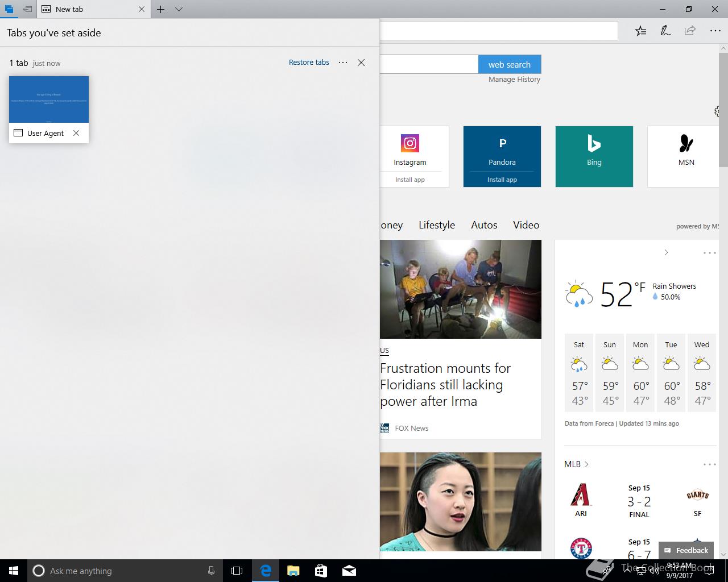Screen dimensions: 728x582
Task: Open the Floridians lacking power story image
Action: click(x=461, y=289)
